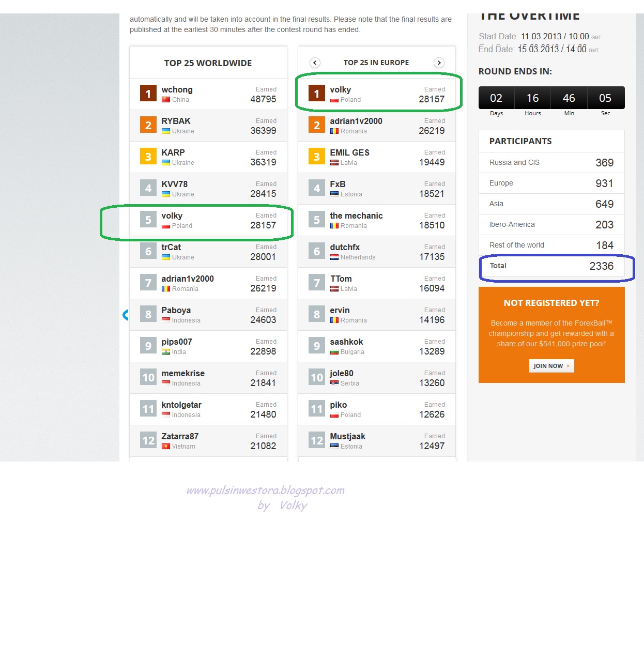Click rank 12 badge next to Zatarra87

pos(148,440)
